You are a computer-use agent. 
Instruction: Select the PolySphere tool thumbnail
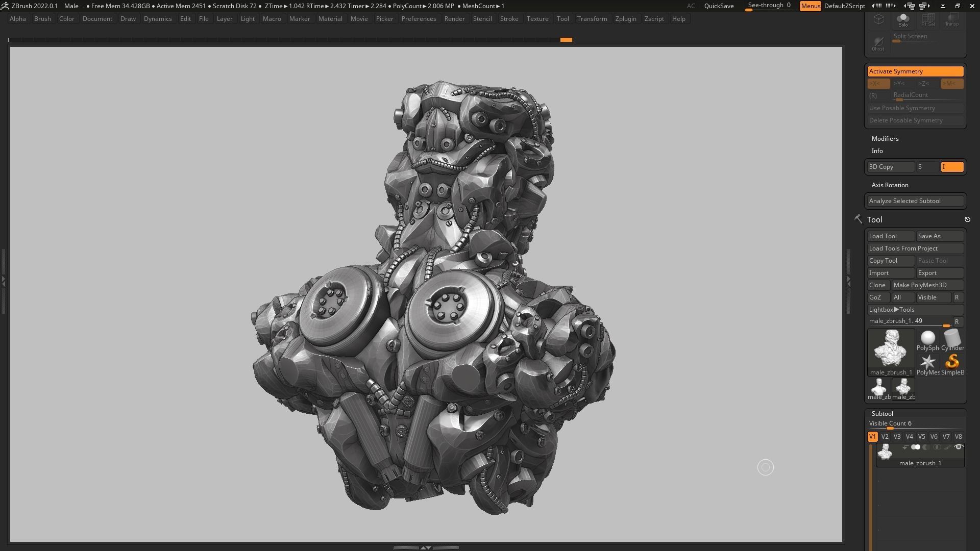coord(927,340)
